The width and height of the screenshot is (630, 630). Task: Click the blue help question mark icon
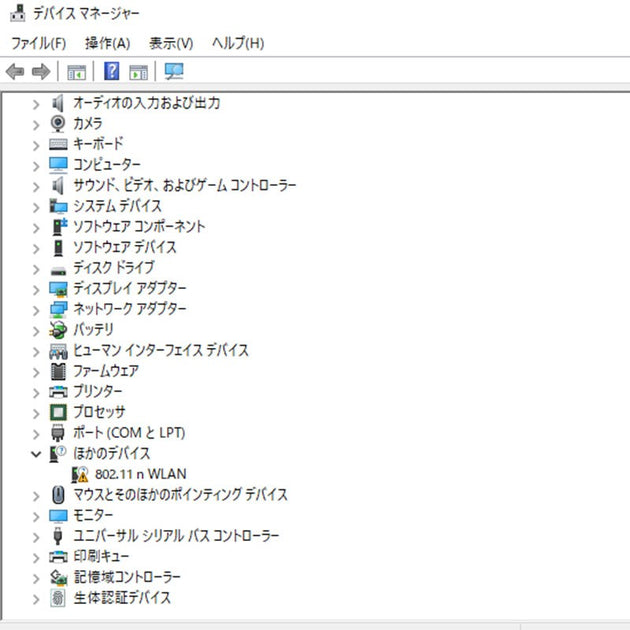coord(112,71)
